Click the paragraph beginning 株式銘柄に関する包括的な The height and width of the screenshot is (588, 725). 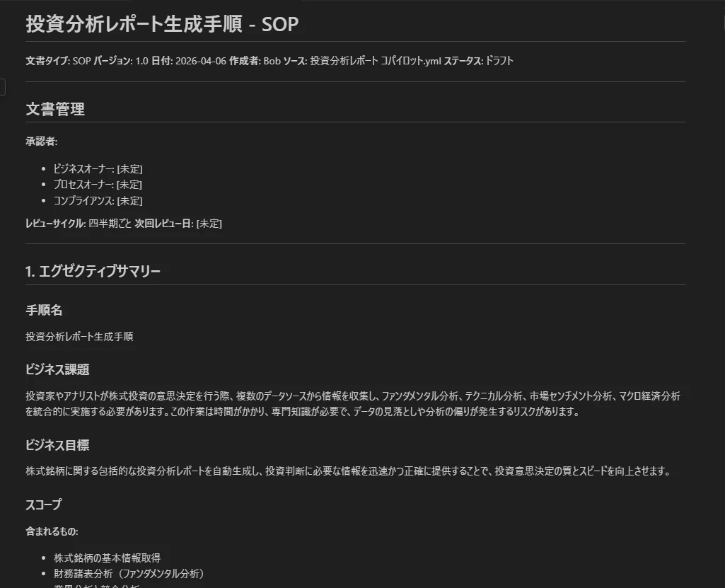pyautogui.click(x=348, y=471)
